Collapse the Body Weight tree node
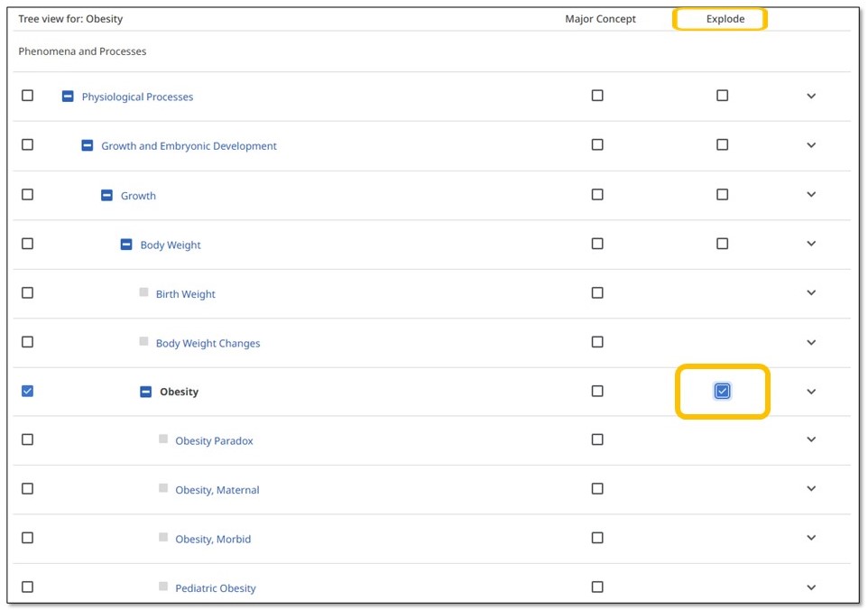Screen dimensions: 868x610 [126, 245]
